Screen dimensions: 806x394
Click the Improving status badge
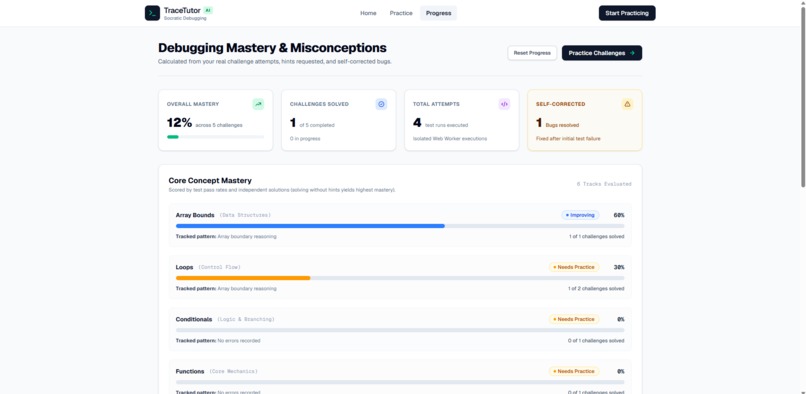point(580,215)
